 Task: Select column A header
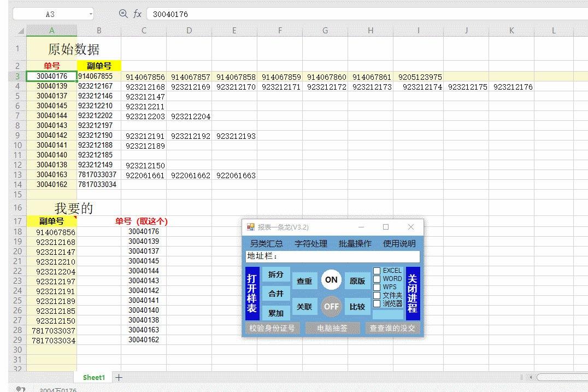point(52,31)
